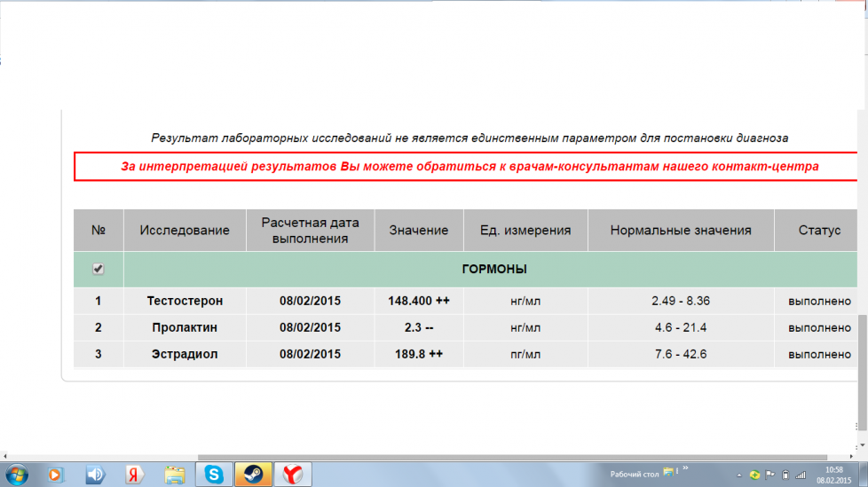Click the blue speaker taskbar icon
The image size is (868, 487).
[95, 475]
